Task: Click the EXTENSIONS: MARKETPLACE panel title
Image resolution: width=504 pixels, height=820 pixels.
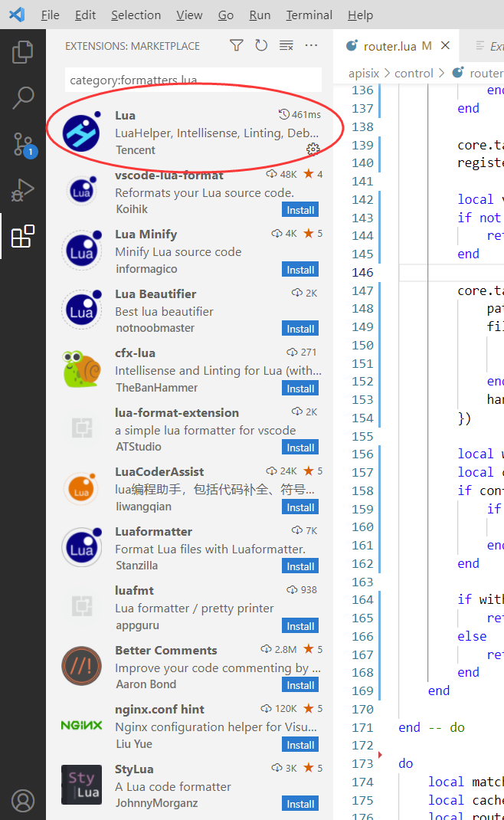Action: point(133,46)
